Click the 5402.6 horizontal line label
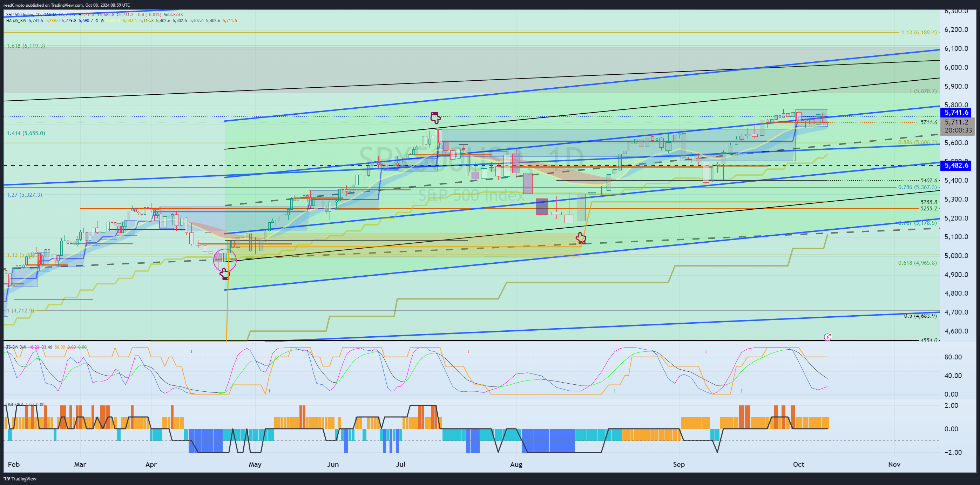The image size is (980, 485). 929,181
